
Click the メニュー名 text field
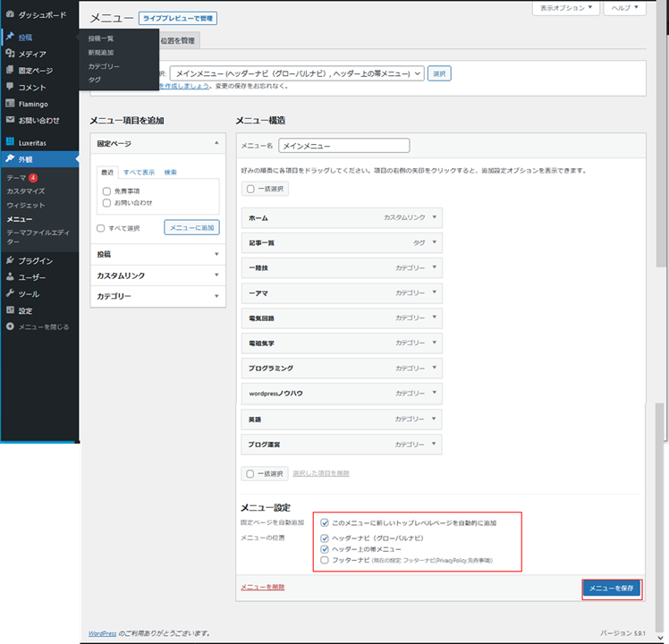(343, 145)
